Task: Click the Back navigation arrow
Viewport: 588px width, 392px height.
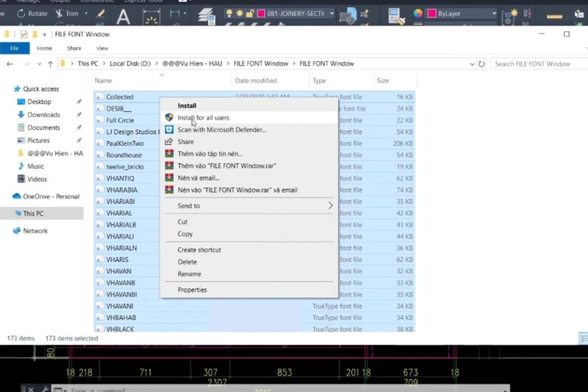Action: coord(10,64)
